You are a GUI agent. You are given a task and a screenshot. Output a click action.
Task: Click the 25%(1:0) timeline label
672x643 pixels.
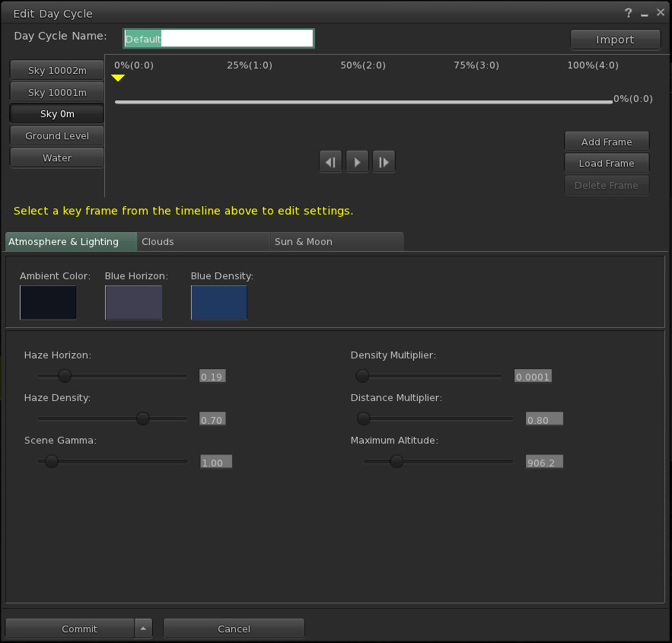click(250, 65)
